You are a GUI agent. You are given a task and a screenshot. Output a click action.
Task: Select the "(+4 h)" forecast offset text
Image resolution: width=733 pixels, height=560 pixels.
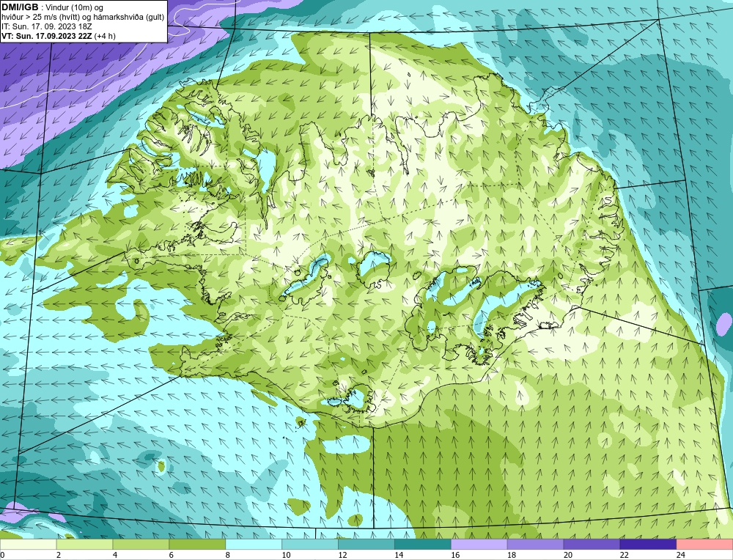pyautogui.click(x=105, y=36)
